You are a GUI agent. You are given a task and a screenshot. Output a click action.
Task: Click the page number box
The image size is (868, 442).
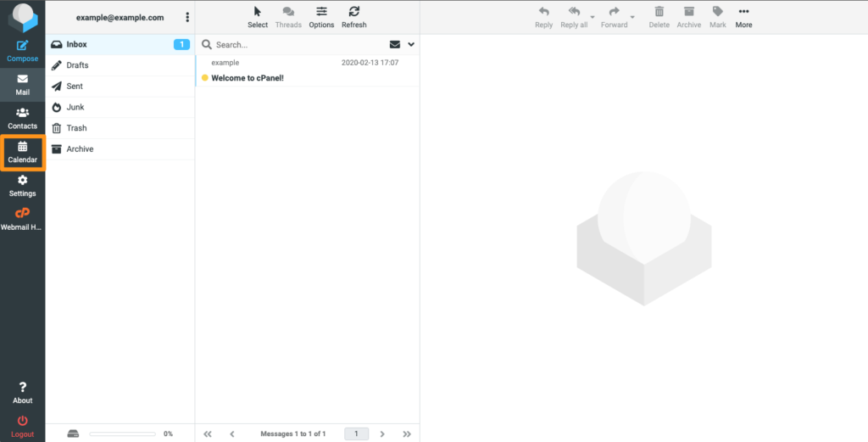(x=356, y=434)
